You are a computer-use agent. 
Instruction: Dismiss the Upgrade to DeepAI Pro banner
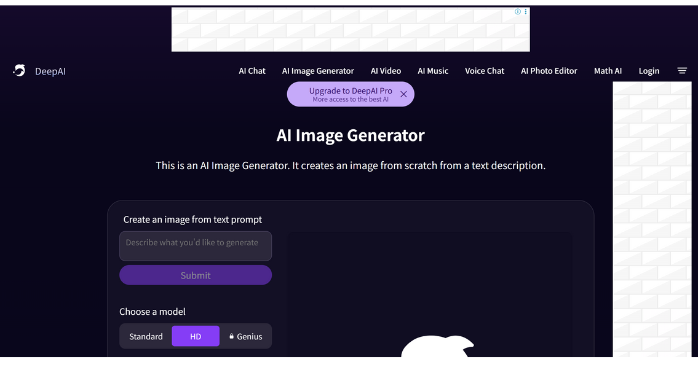pyautogui.click(x=403, y=94)
